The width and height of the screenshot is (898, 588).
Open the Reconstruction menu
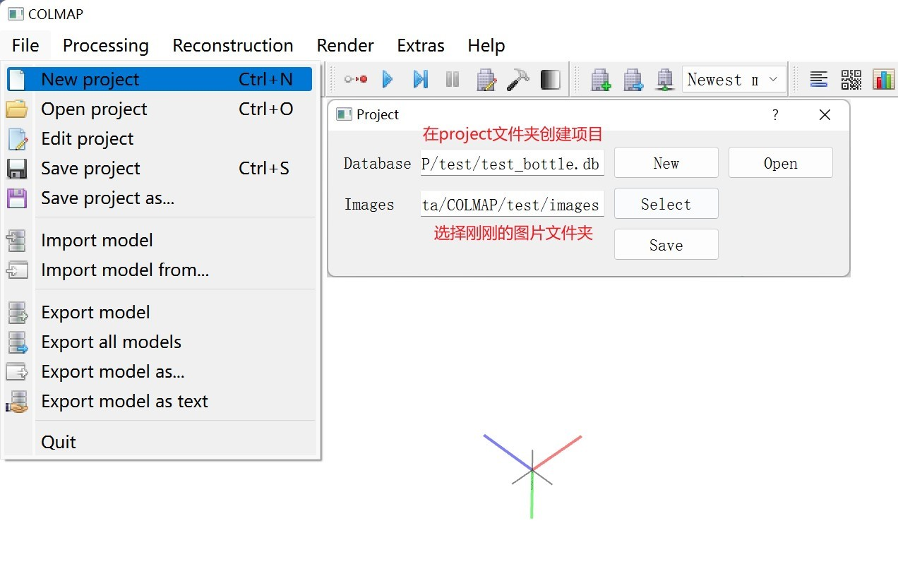pyautogui.click(x=233, y=46)
